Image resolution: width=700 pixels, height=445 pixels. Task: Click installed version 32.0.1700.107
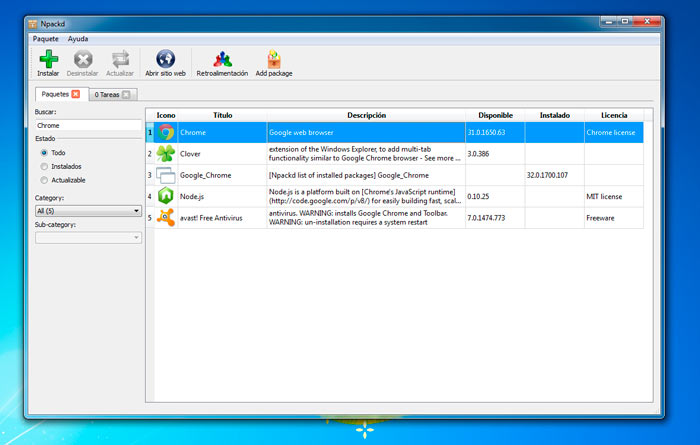tap(554, 175)
